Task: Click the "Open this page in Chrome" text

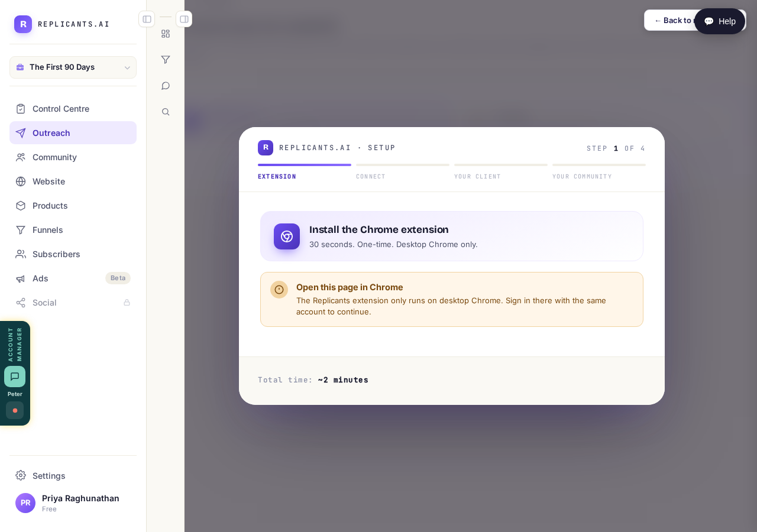Action: click(350, 287)
